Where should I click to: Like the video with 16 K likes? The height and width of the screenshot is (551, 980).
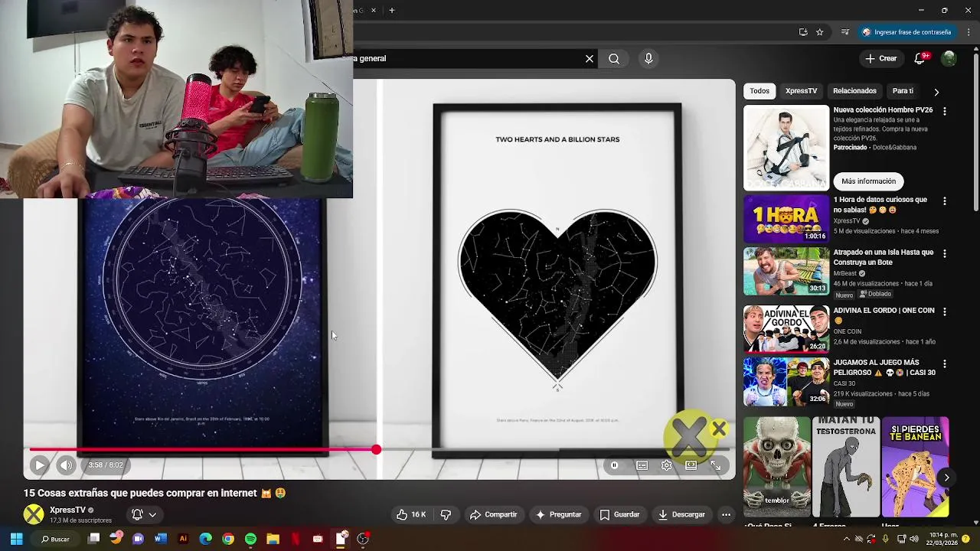point(411,515)
